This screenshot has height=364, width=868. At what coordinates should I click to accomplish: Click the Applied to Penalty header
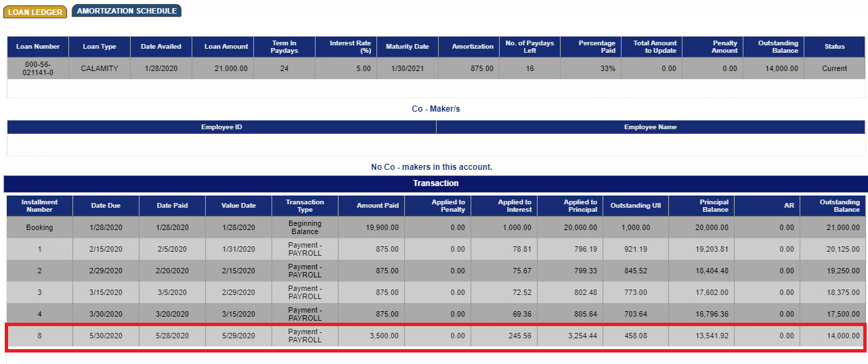tap(437, 206)
